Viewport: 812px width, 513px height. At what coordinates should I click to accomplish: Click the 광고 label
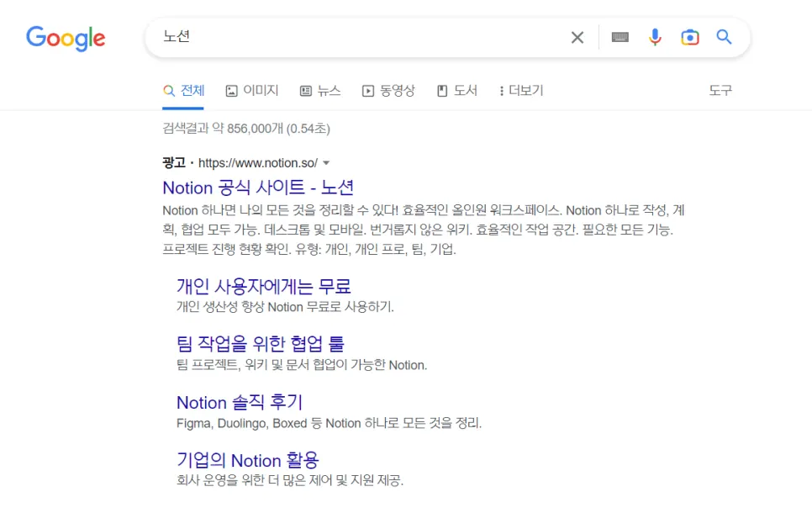pyautogui.click(x=174, y=162)
